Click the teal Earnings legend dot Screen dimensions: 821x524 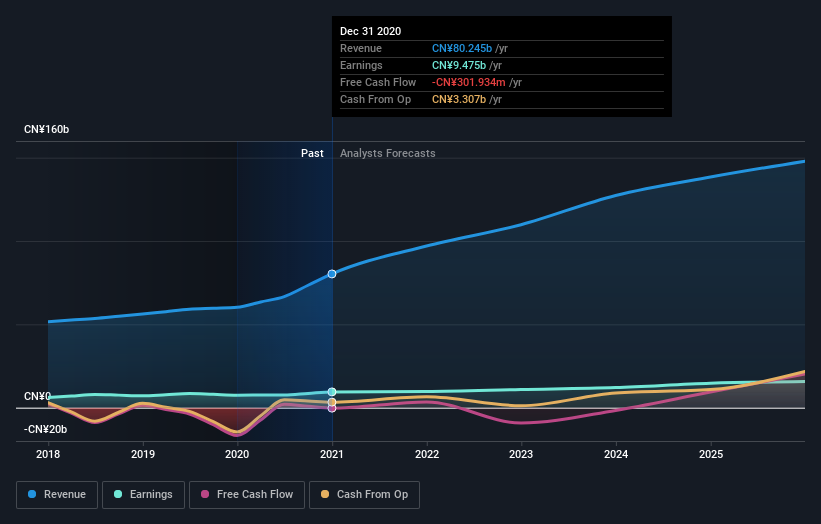pos(118,494)
